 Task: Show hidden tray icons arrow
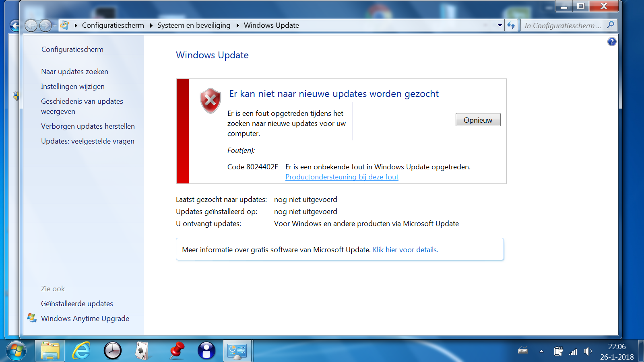[x=541, y=351]
